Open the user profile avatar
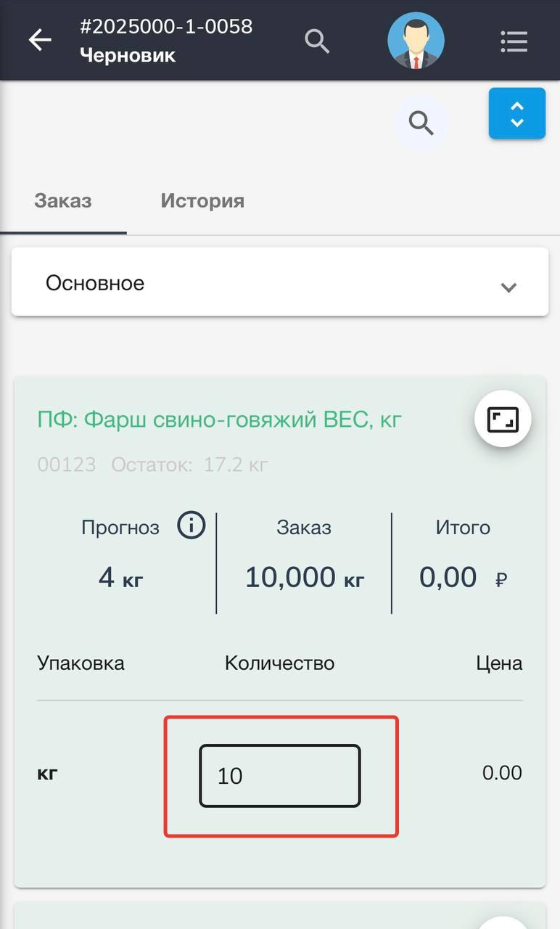Image resolution: width=560 pixels, height=929 pixels. click(x=416, y=41)
